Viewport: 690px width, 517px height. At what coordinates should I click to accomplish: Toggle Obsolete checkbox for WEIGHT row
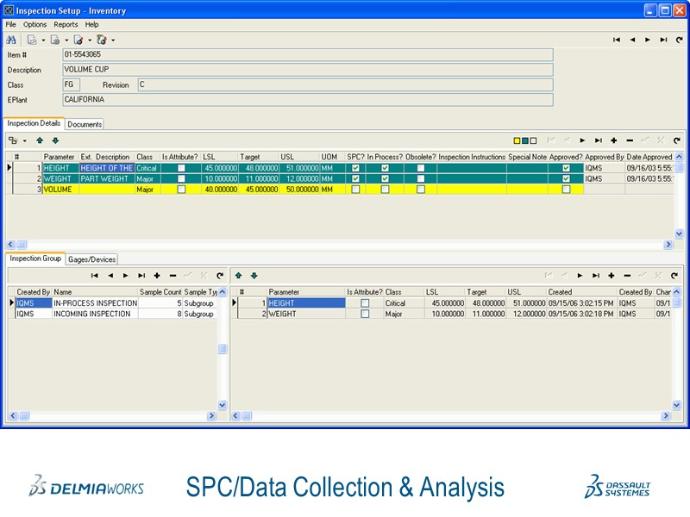tap(421, 179)
